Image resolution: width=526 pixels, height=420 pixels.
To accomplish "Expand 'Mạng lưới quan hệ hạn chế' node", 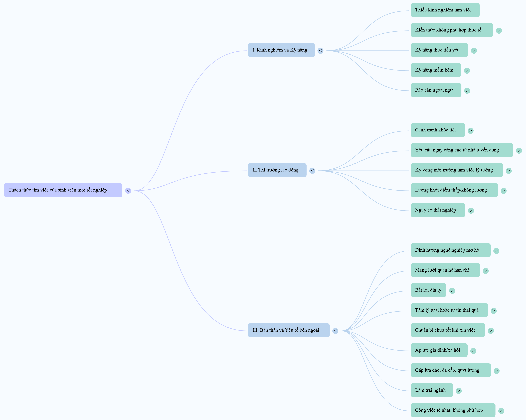I will tap(486, 271).
